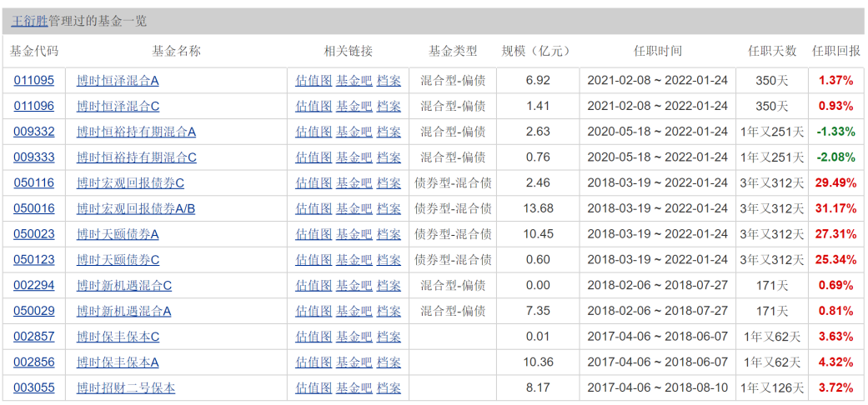Click the 任职回报 column header
The width and height of the screenshot is (868, 405).
click(835, 51)
